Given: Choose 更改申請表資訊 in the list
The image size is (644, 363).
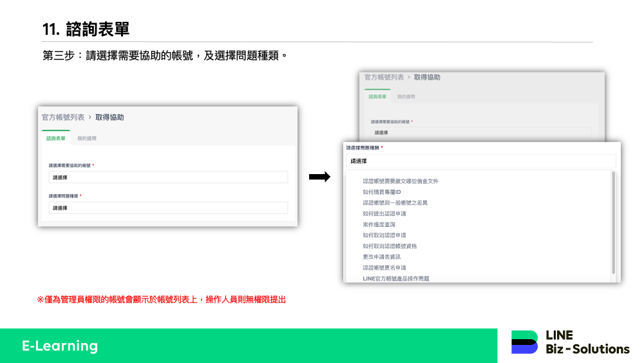Looking at the screenshot, I should (382, 257).
